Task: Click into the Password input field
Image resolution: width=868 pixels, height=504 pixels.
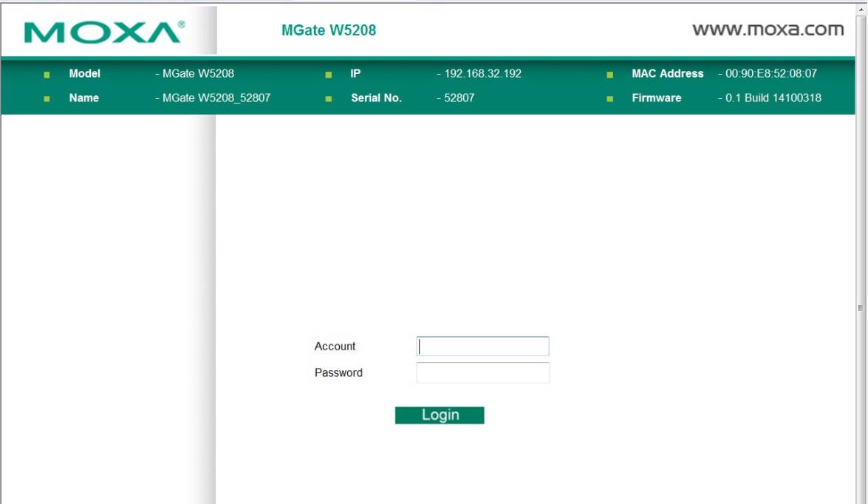Action: [482, 372]
